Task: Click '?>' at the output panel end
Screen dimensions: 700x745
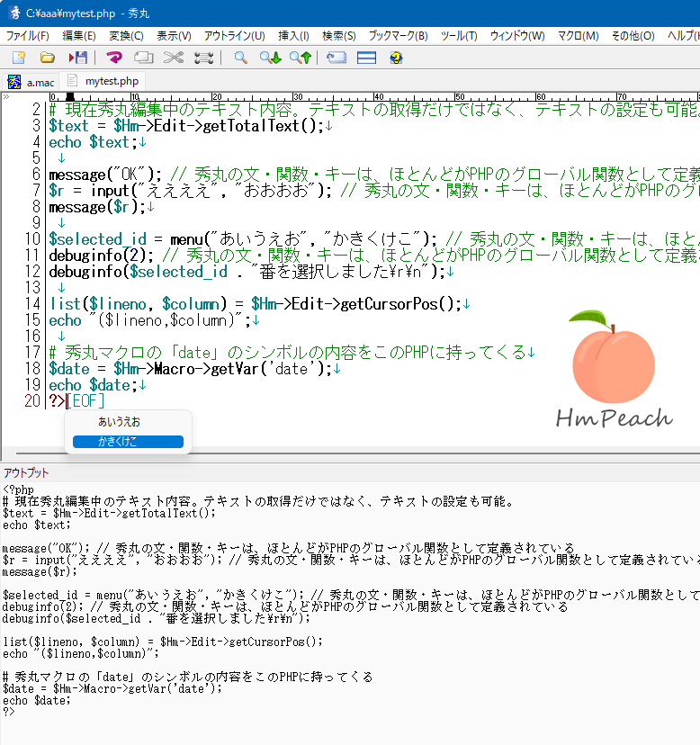Action: click(9, 712)
